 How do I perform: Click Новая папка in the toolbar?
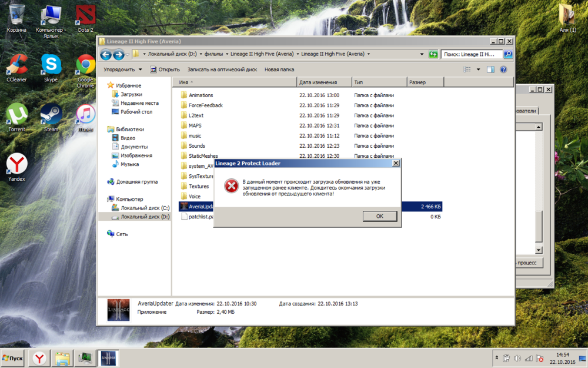(279, 69)
